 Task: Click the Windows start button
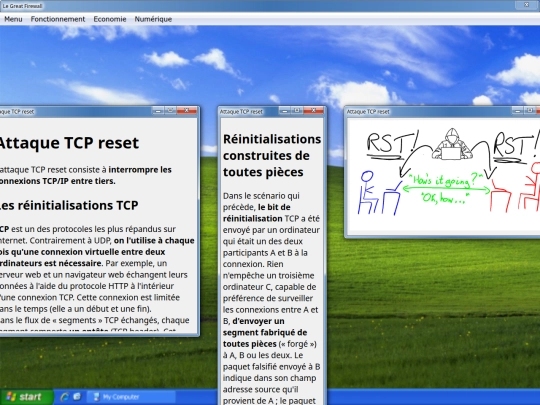27,397
